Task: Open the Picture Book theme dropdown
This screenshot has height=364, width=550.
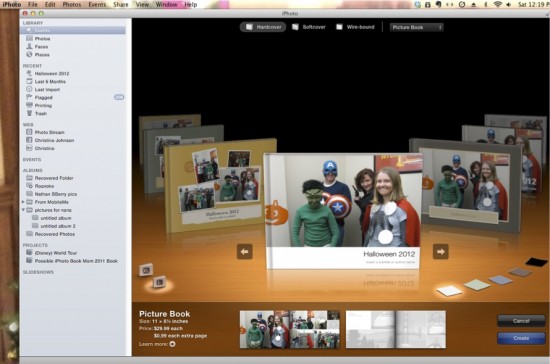Action: 416,27
